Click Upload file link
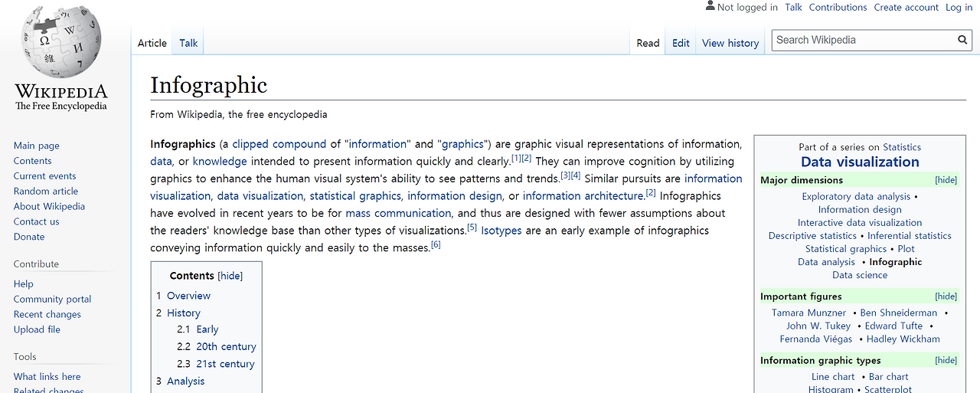 pyautogui.click(x=37, y=330)
